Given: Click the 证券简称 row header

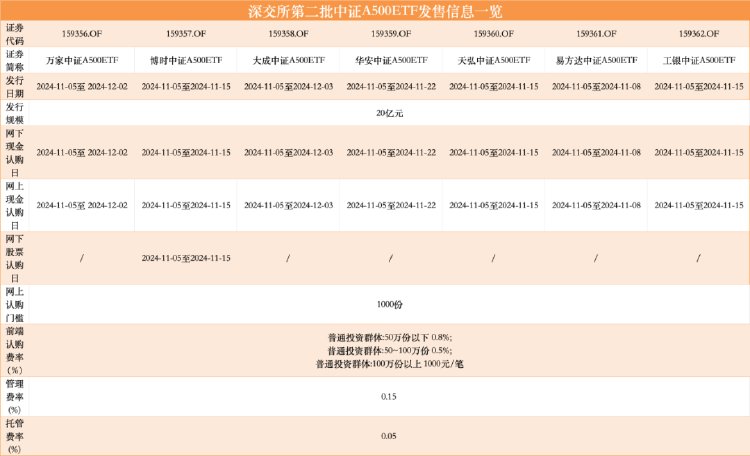Looking at the screenshot, I should [14, 60].
